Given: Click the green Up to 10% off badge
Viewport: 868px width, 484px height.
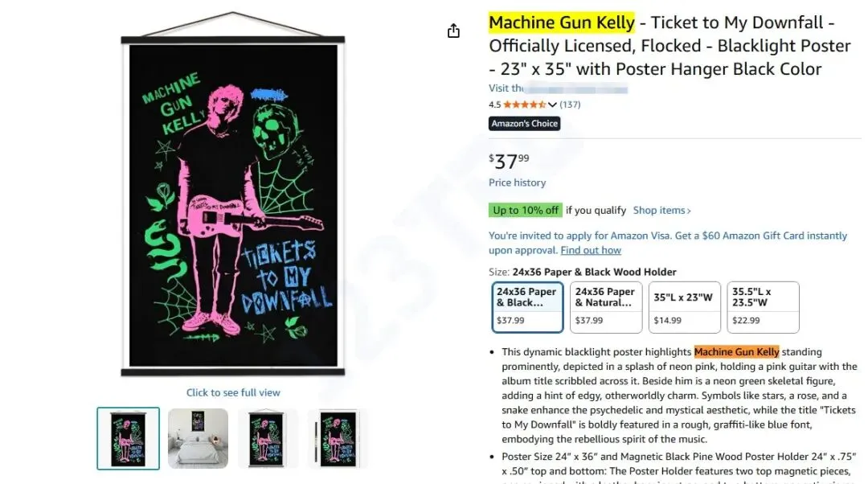Looking at the screenshot, I should tap(526, 211).
